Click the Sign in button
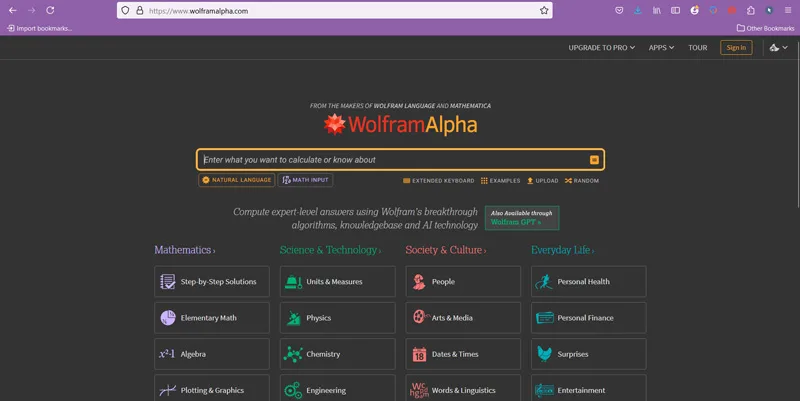800x401 pixels. pyautogui.click(x=736, y=47)
